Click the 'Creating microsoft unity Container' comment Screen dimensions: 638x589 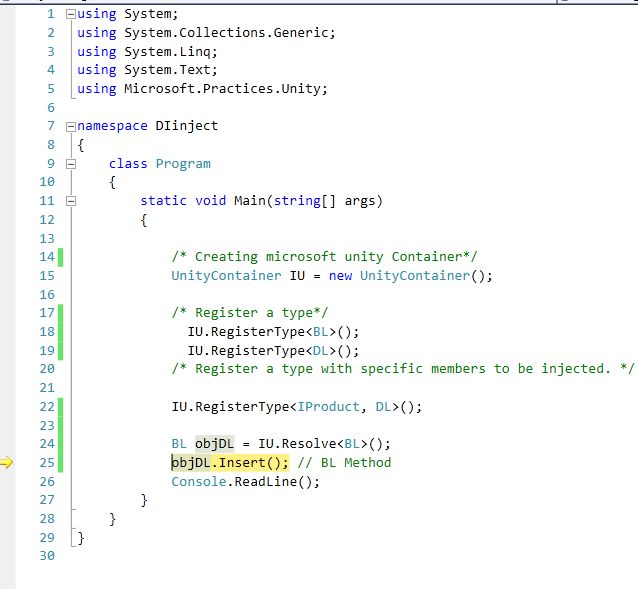[324, 257]
